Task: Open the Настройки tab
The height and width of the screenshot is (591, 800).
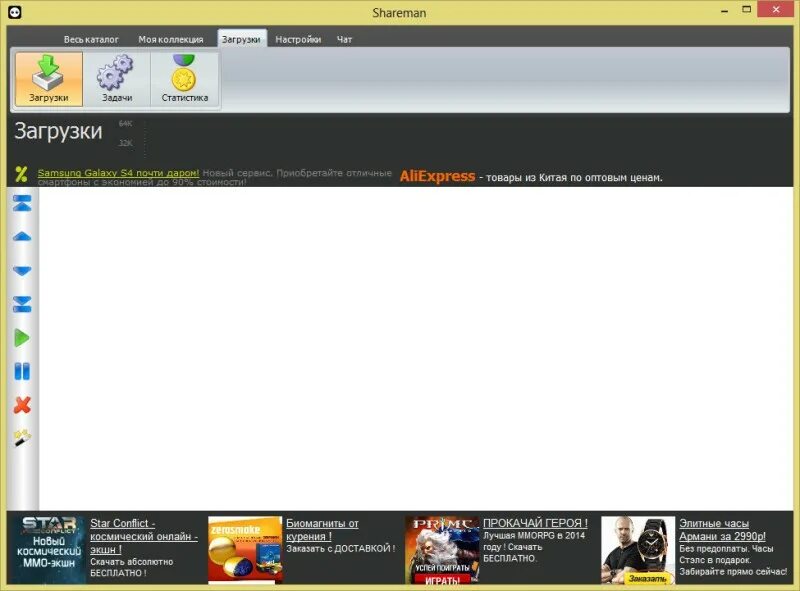Action: tap(298, 39)
